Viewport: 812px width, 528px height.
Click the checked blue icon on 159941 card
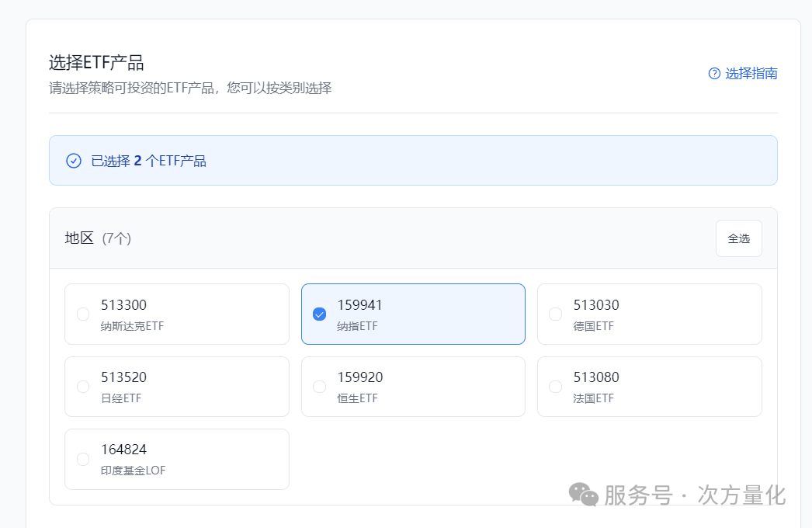[319, 314]
